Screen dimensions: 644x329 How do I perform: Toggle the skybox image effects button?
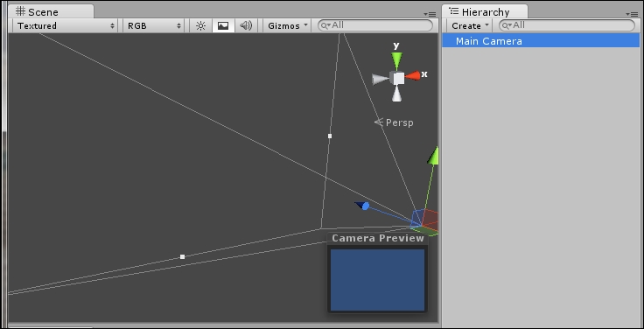pyautogui.click(x=223, y=25)
